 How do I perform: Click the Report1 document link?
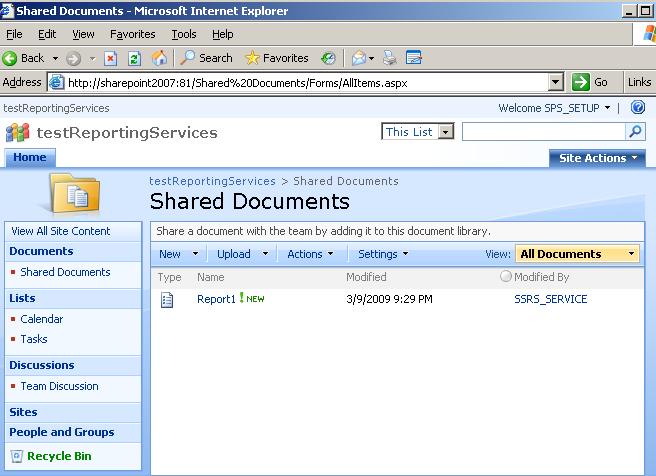(216, 299)
